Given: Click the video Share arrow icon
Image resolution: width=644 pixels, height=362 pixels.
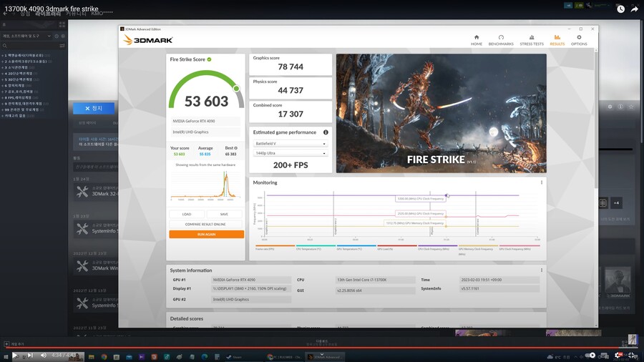Looking at the screenshot, I should pos(635,9).
